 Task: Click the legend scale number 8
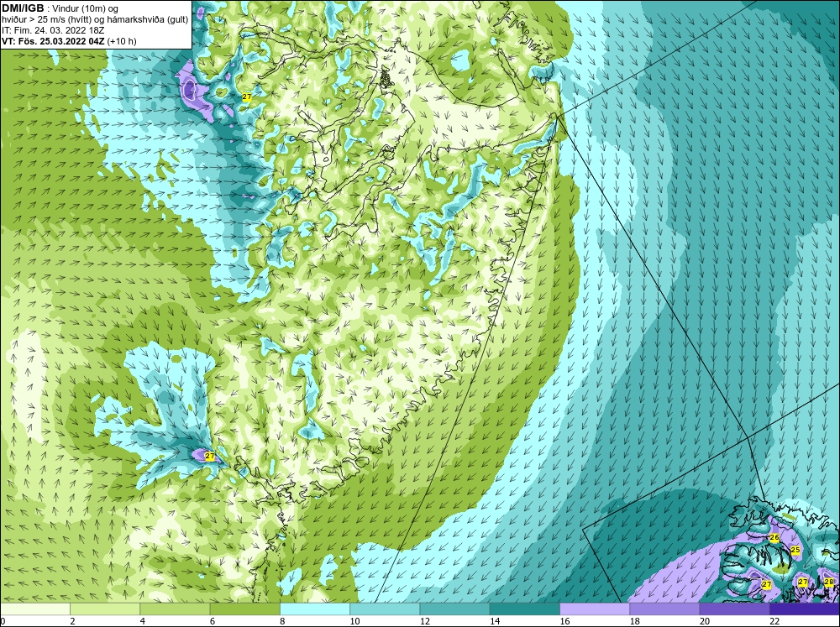(x=283, y=621)
